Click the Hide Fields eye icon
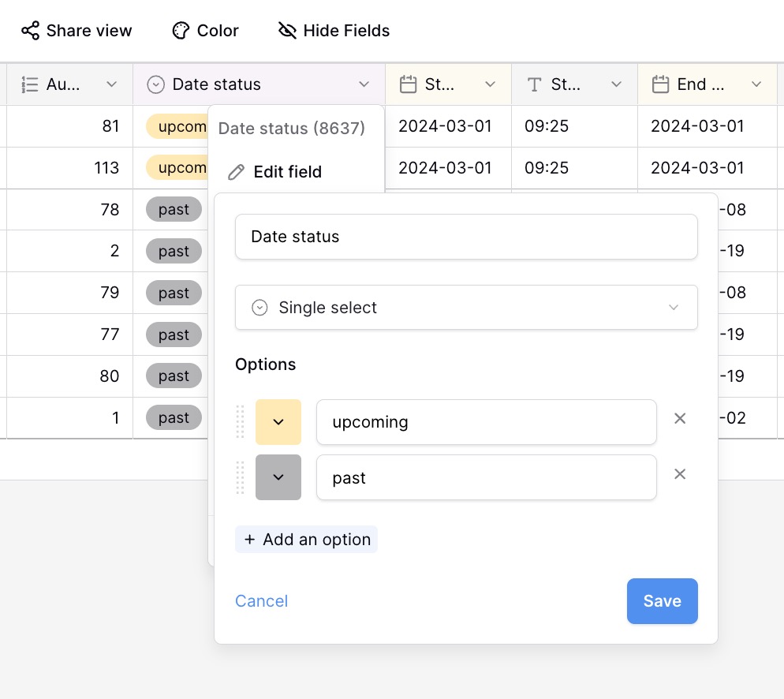Screen dimensions: 784x699 [x=287, y=31]
